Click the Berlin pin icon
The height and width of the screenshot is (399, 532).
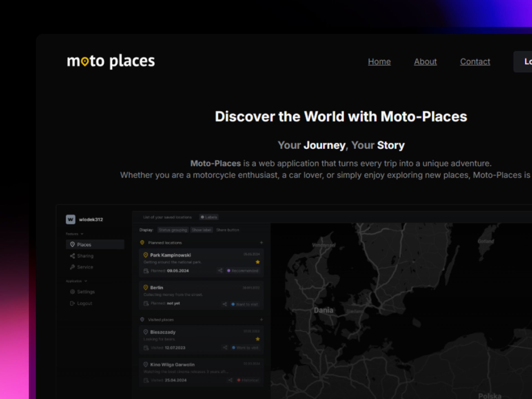tap(146, 288)
